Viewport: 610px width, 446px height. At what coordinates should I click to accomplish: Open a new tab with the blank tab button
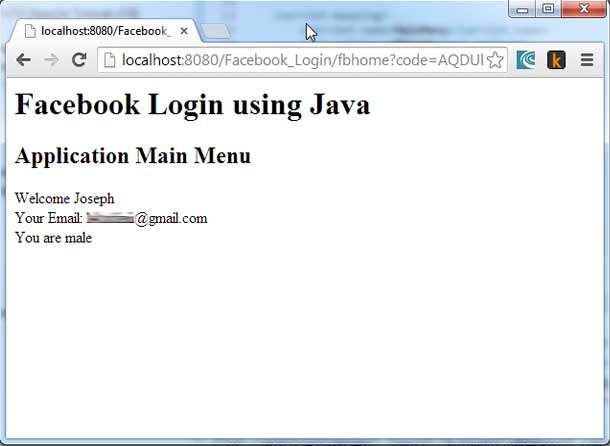(x=216, y=31)
